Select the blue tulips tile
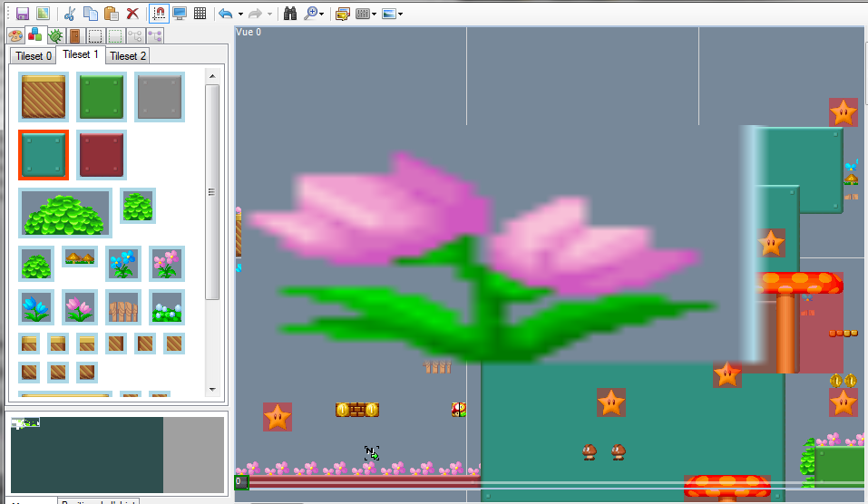The height and width of the screenshot is (504, 868). (x=36, y=307)
